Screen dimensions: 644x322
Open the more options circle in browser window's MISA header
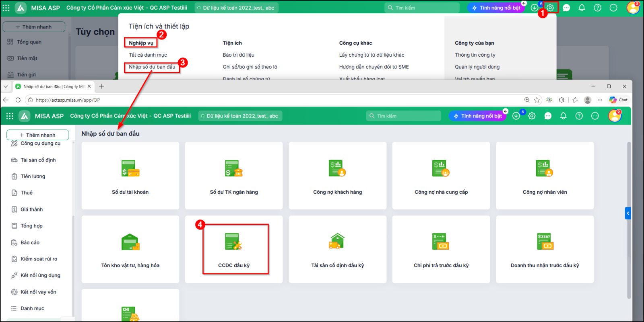[595, 116]
